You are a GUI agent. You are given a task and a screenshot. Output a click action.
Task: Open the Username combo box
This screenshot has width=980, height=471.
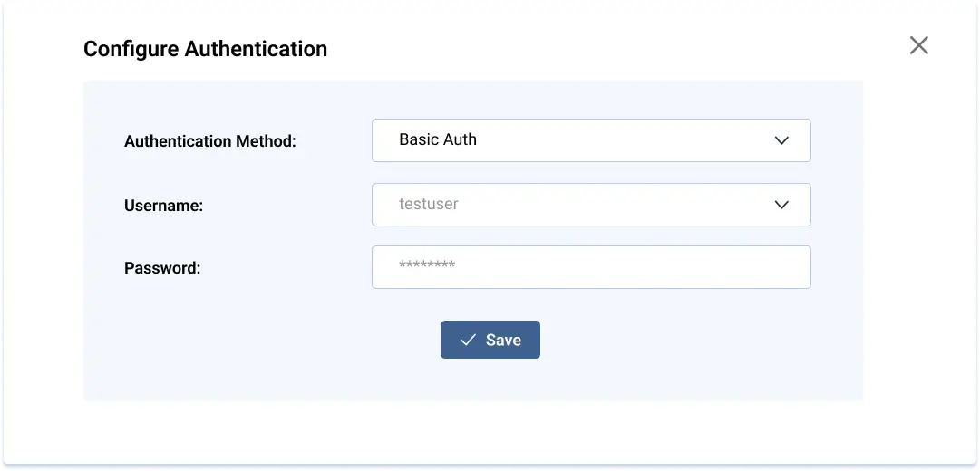pyautogui.click(x=590, y=205)
